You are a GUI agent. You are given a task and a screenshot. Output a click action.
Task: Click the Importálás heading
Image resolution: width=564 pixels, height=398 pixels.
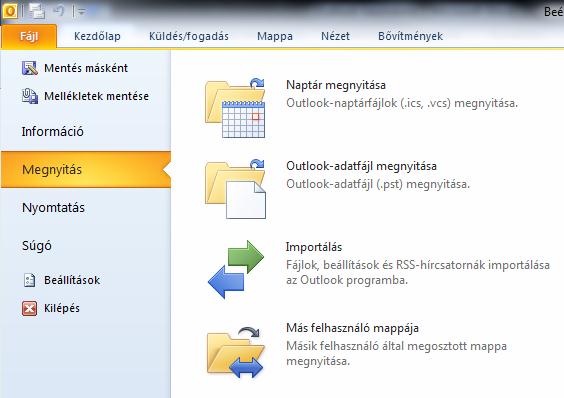point(314,247)
